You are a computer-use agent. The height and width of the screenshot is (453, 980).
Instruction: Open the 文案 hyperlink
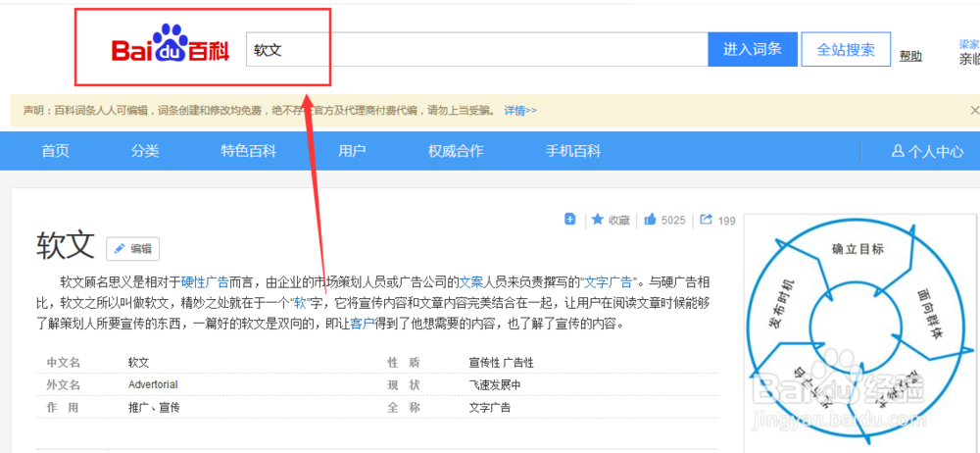click(471, 281)
